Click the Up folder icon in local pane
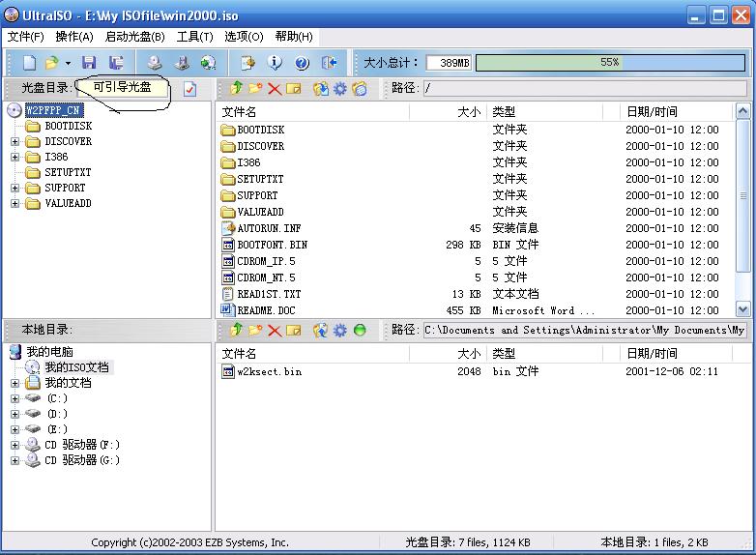 236,330
